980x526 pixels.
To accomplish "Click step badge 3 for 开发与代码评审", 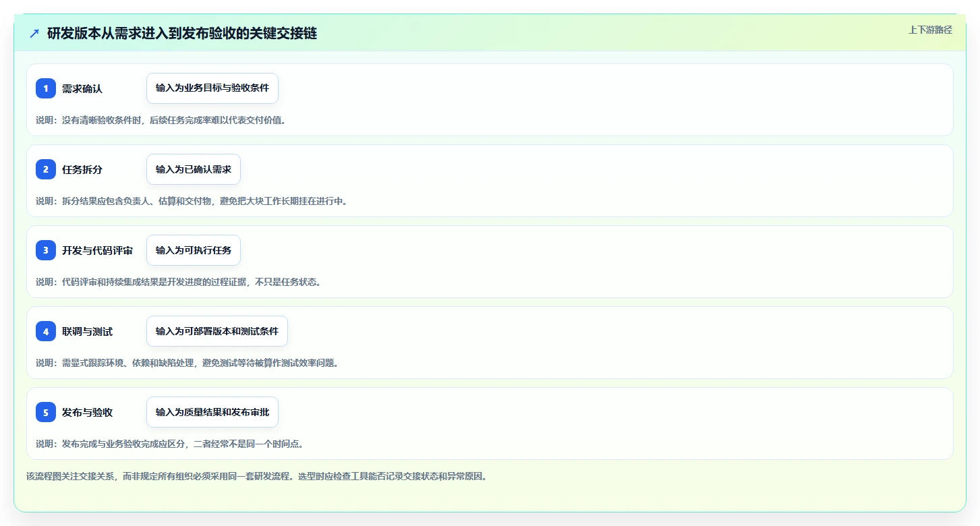I will pyautogui.click(x=46, y=250).
